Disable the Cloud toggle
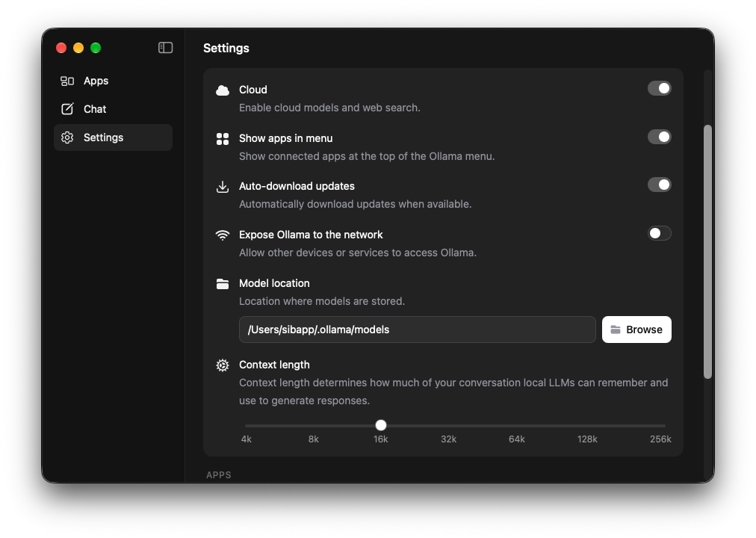 coord(659,88)
